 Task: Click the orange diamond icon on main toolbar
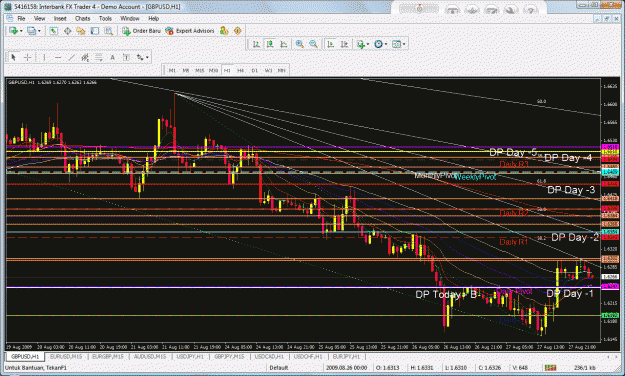[238, 31]
